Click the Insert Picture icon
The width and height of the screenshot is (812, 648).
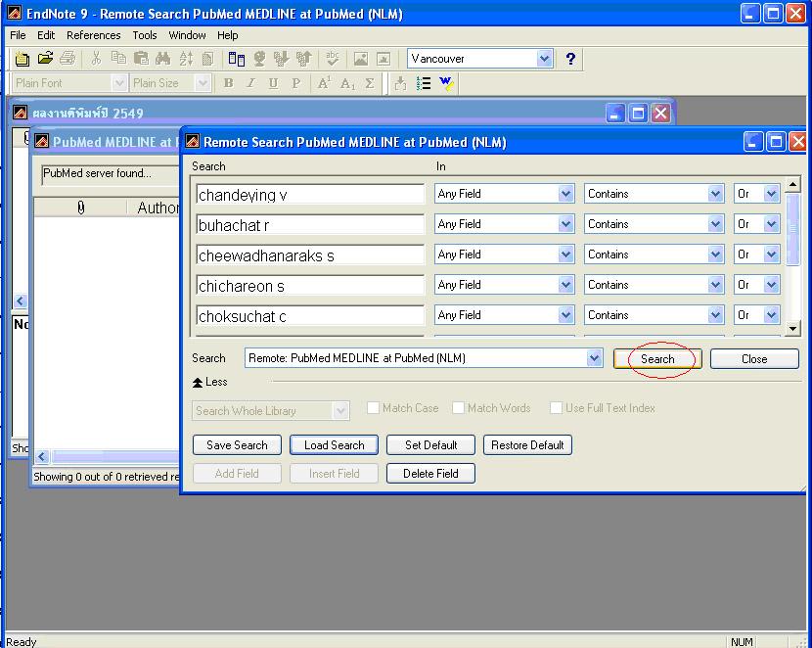point(361,59)
